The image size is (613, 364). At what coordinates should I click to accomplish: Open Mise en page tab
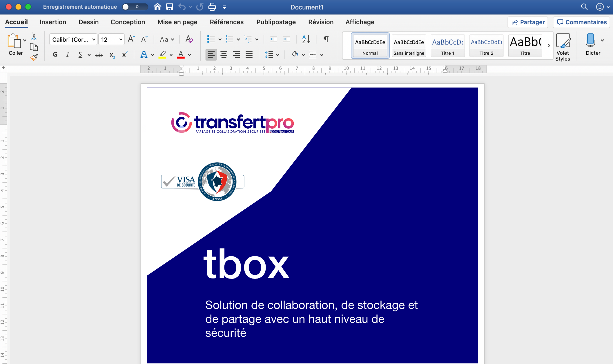177,22
